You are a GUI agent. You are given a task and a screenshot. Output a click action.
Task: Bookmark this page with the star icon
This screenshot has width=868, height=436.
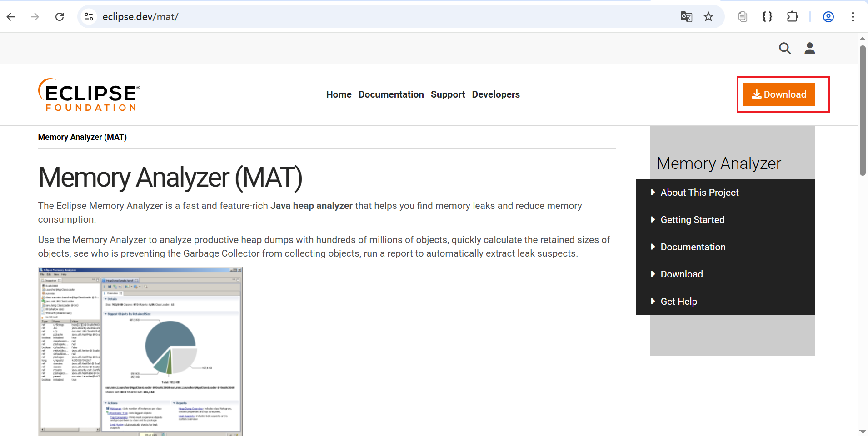pyautogui.click(x=708, y=17)
